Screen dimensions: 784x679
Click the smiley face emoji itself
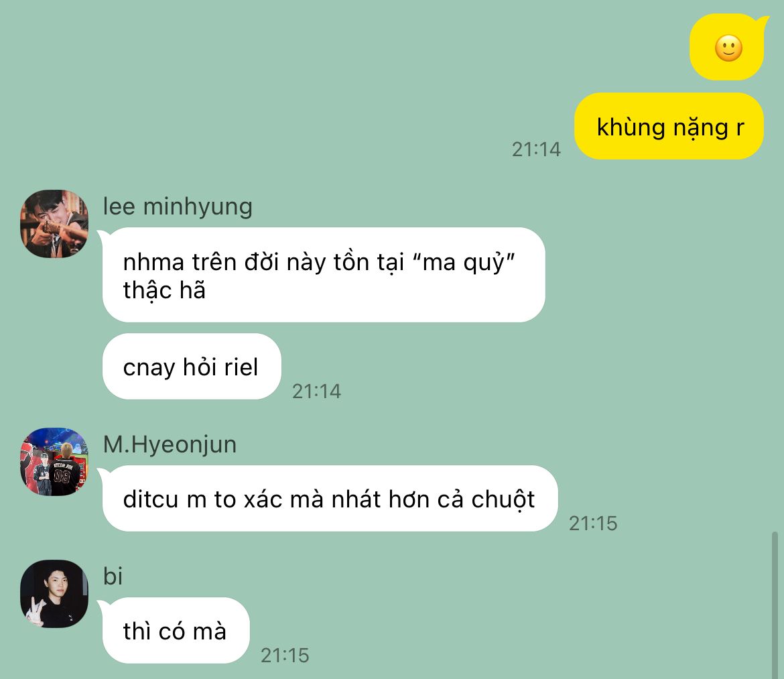pos(728,48)
